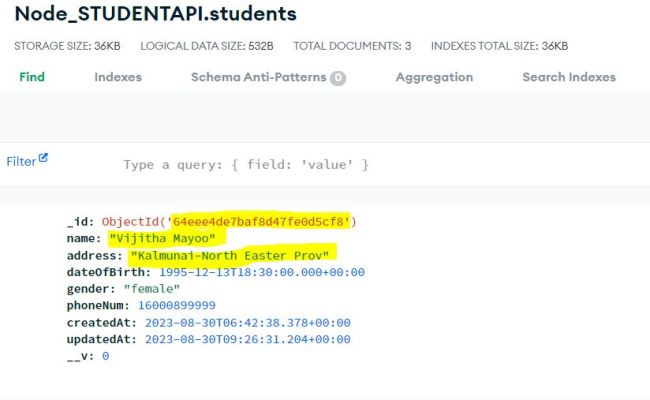
Task: Click the address field label
Action: pyautogui.click(x=95, y=255)
